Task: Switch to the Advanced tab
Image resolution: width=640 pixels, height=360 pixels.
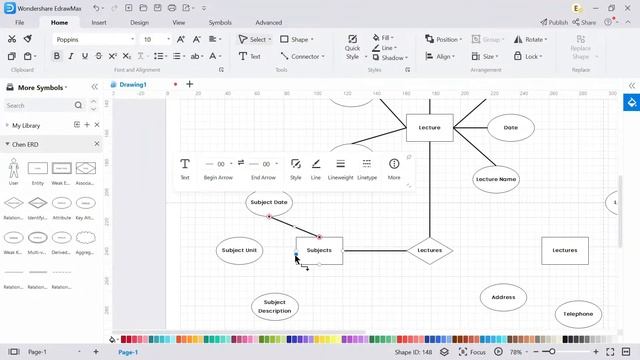Action: point(269,22)
